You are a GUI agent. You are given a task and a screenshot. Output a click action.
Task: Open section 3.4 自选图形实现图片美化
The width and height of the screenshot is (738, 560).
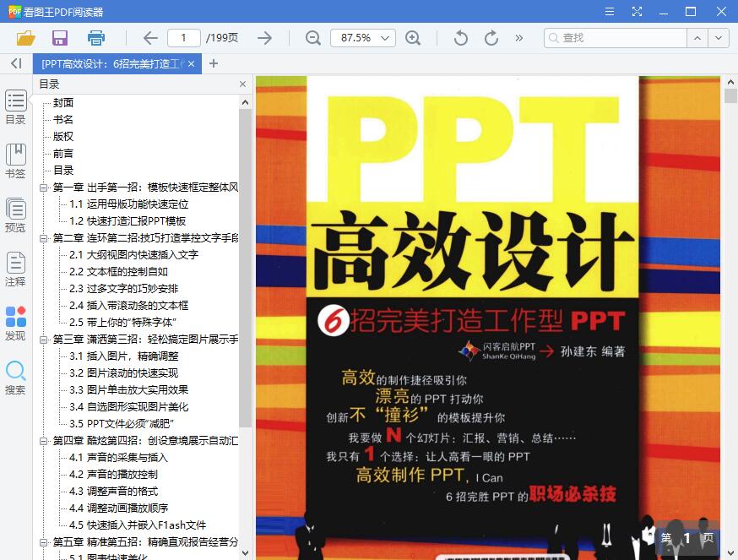point(129,407)
